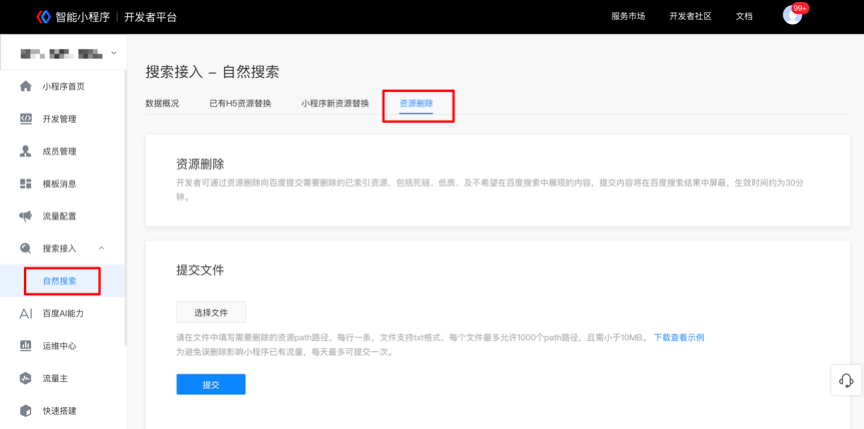Click the 开发者平台 header text
Screen dimensions: 864x429
tap(150, 17)
